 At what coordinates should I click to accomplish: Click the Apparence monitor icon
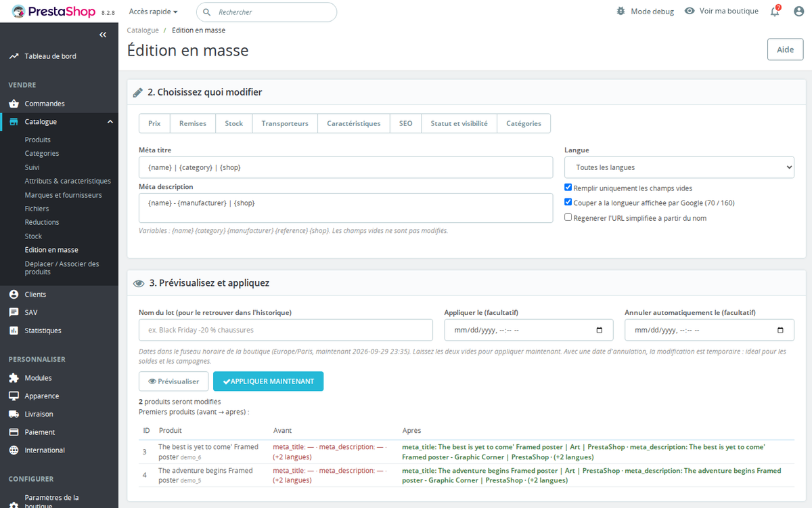point(14,396)
